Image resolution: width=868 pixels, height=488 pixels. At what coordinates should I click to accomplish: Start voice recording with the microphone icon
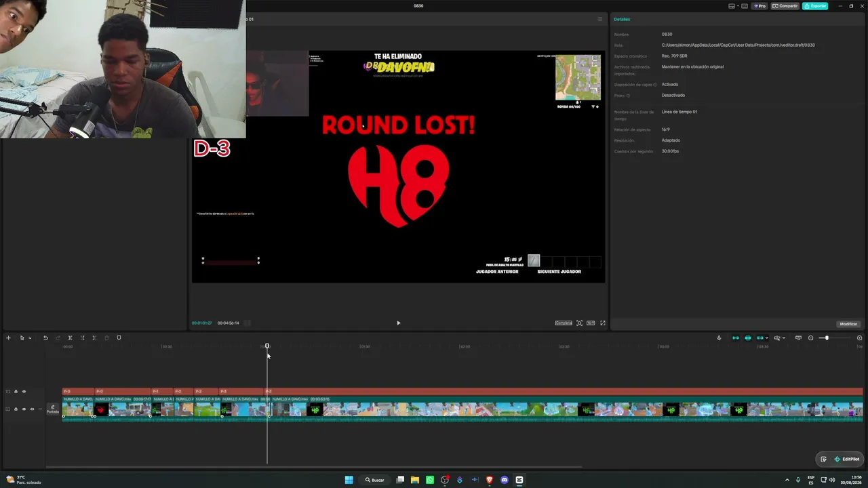(719, 338)
